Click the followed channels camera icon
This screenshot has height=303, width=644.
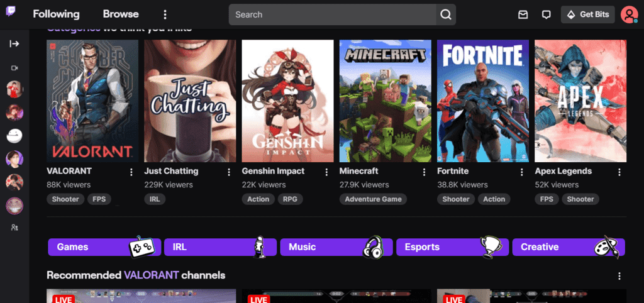14,68
